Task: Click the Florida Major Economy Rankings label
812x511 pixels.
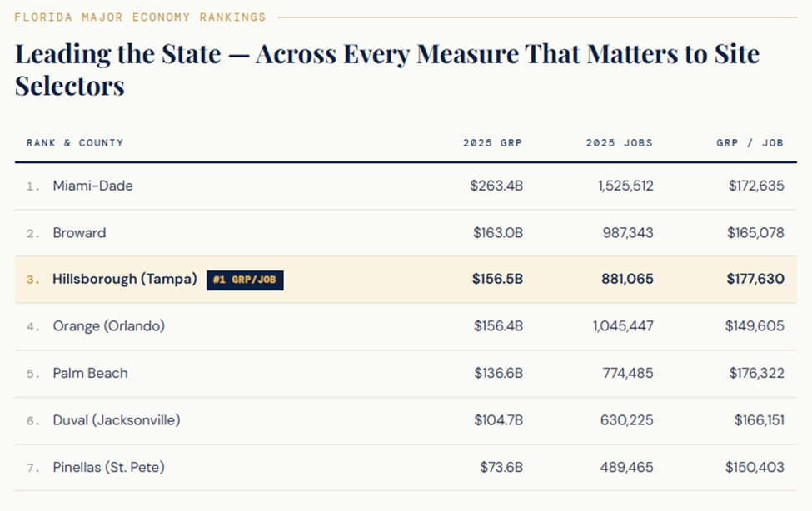Action: [x=140, y=17]
